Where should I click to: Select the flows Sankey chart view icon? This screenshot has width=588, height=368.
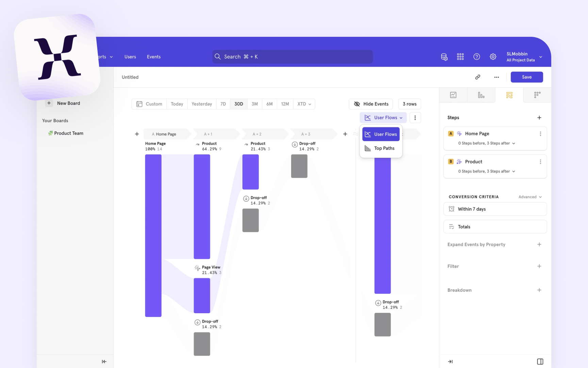click(509, 95)
